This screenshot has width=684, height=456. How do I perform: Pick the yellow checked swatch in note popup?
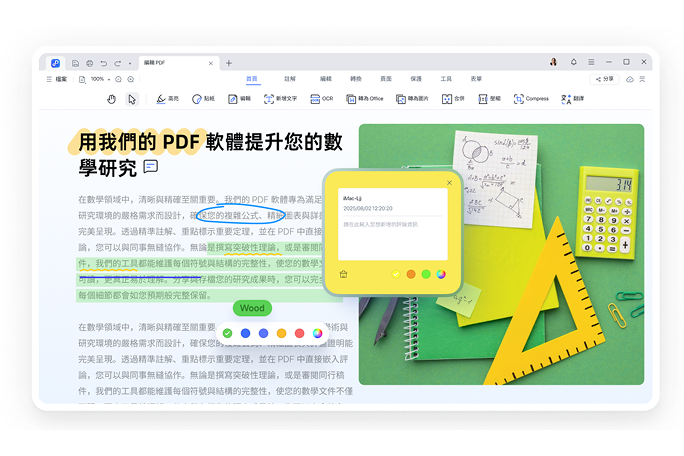396,274
